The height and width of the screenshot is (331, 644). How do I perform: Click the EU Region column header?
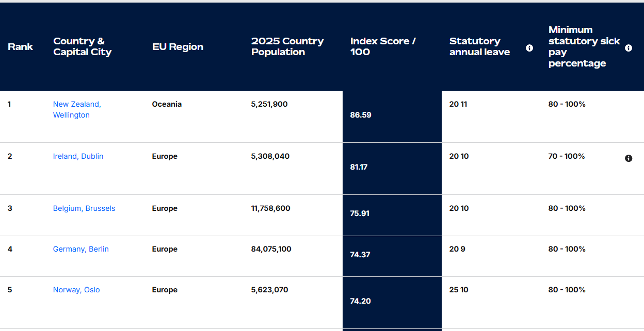tap(178, 46)
